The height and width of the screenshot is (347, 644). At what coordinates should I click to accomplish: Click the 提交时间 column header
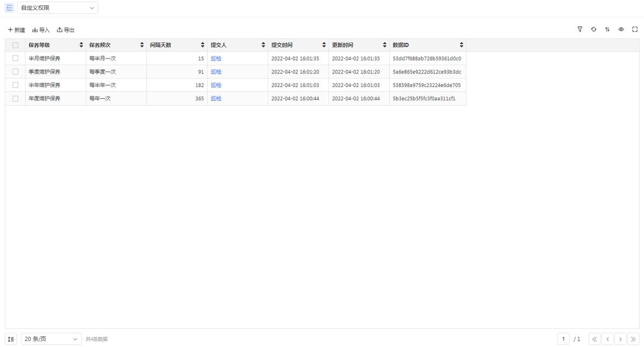pyautogui.click(x=282, y=45)
